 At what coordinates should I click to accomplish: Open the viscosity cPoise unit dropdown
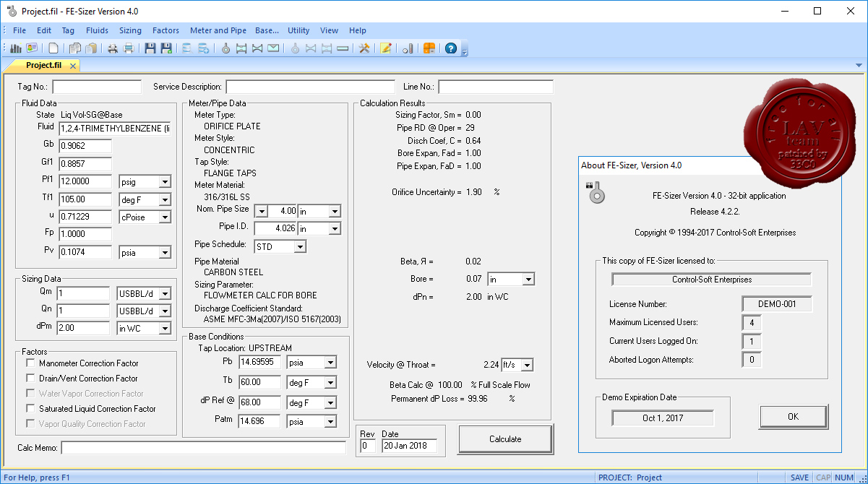click(164, 217)
